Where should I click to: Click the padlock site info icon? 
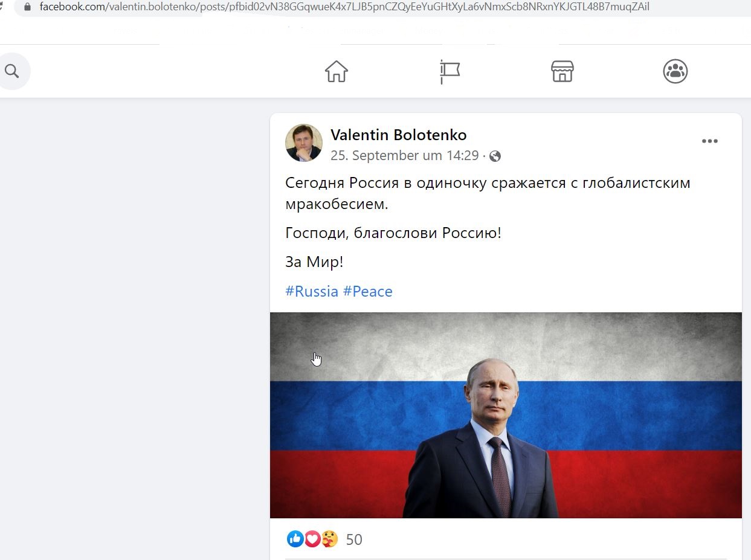[x=27, y=7]
